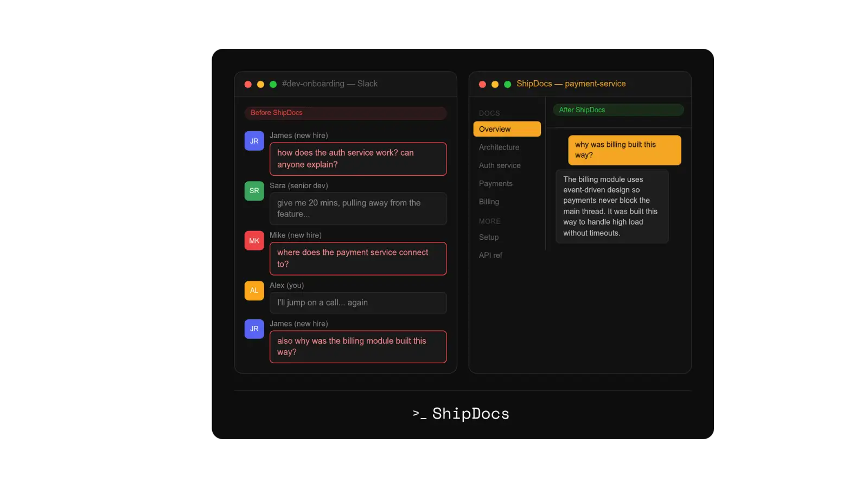Viewport: 868px width, 488px height.
Task: Click the green traffic light on Slack window
Action: pos(273,84)
